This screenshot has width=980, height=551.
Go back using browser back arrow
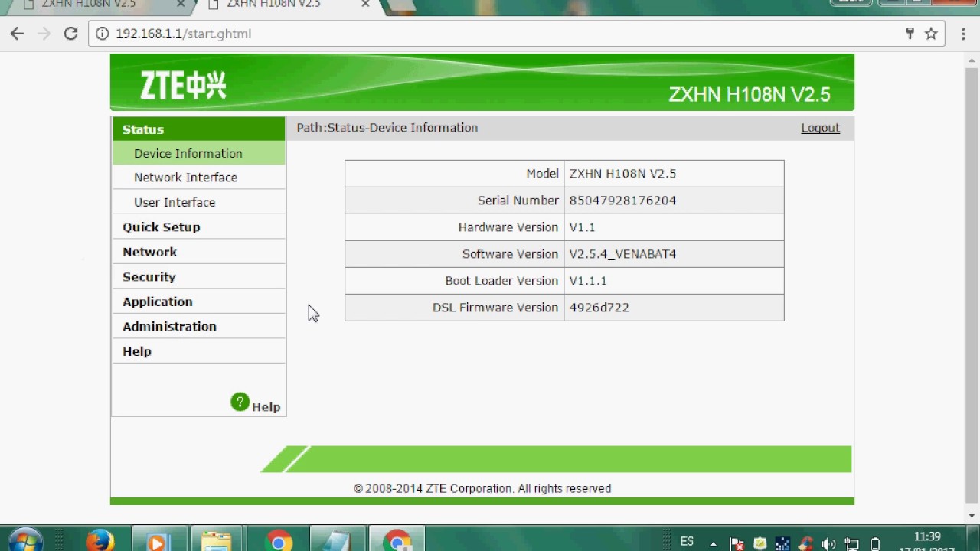18,34
